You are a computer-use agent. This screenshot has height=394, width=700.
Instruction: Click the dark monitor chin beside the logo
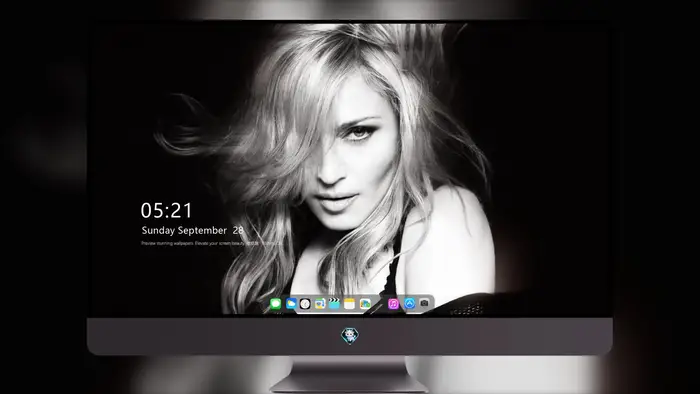pyautogui.click(x=469, y=336)
